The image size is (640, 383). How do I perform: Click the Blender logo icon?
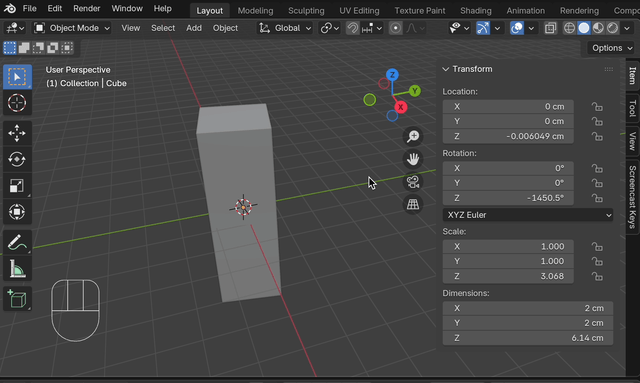[9, 8]
